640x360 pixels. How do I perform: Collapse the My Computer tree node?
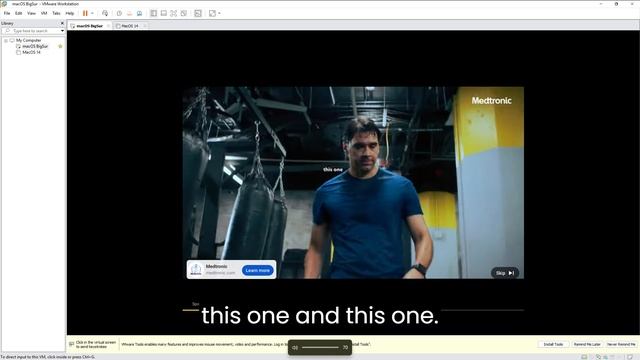[x=6, y=40]
